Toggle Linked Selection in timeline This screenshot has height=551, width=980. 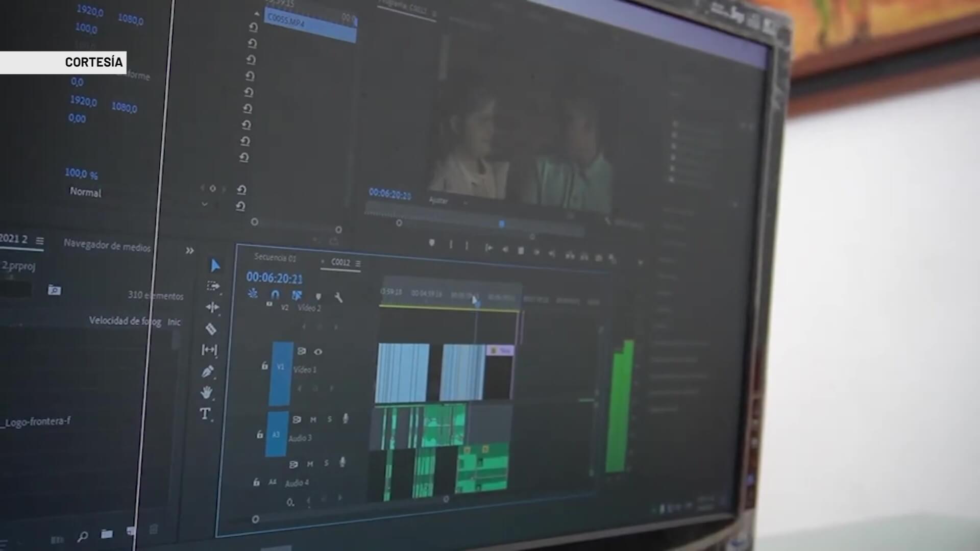(297, 295)
